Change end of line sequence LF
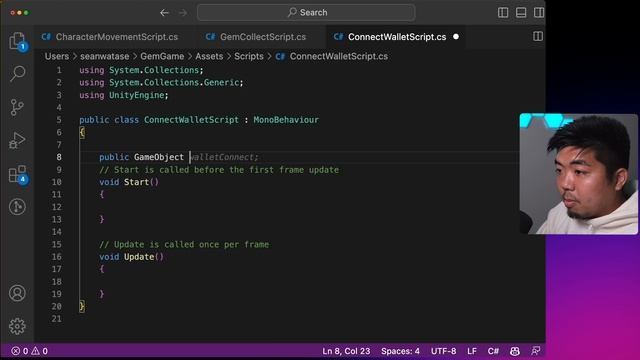Viewport: 640px width, 360px height. coord(472,351)
